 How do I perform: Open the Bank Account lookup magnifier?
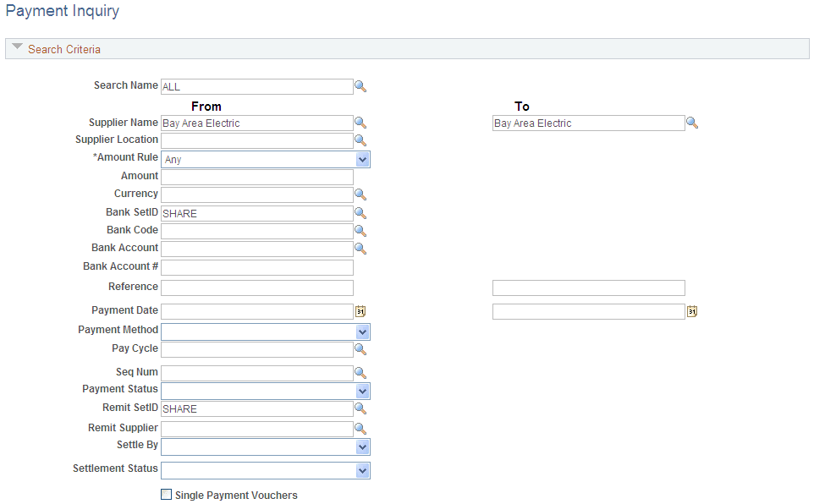click(360, 248)
